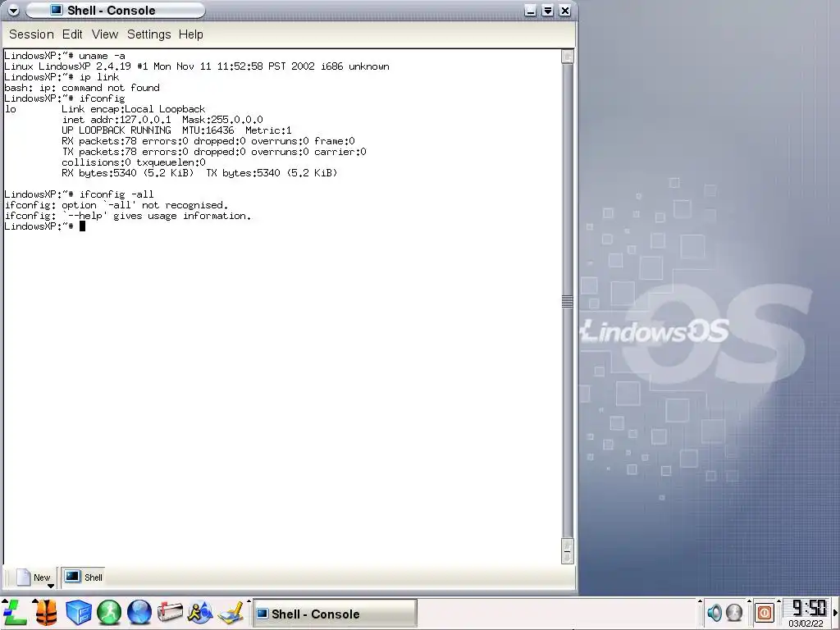Open the Settings menu

pyautogui.click(x=149, y=34)
